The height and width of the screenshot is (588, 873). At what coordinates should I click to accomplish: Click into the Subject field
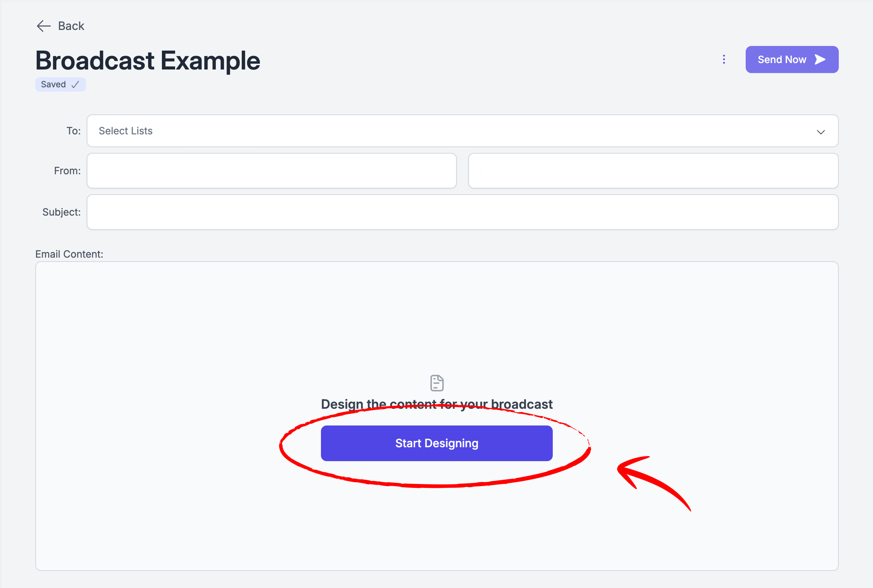462,212
